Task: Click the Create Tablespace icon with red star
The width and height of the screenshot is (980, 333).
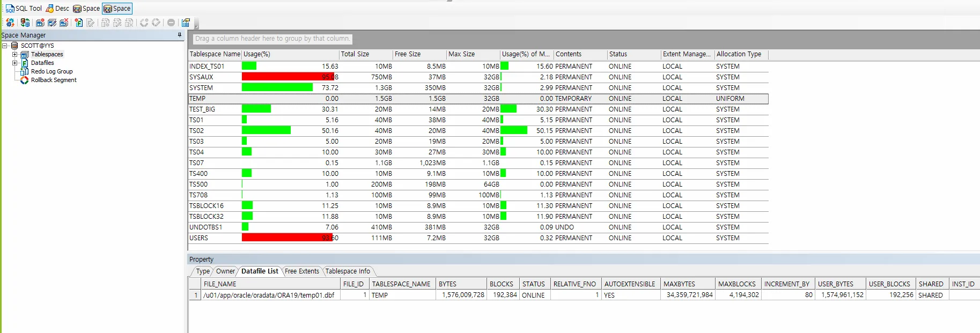Action: pyautogui.click(x=40, y=23)
